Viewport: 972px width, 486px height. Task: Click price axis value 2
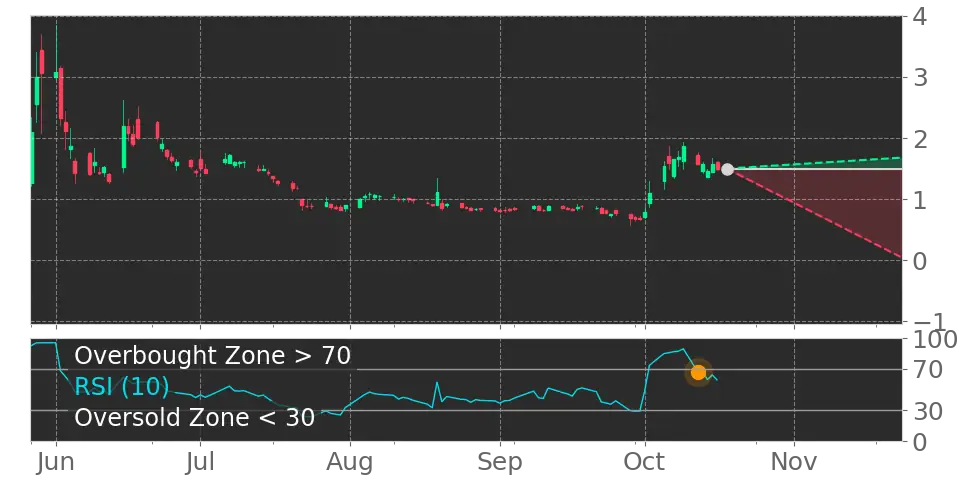click(921, 139)
